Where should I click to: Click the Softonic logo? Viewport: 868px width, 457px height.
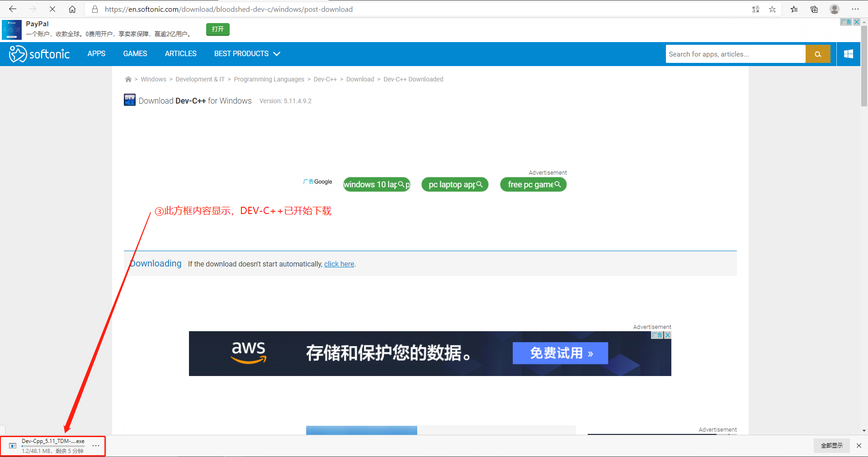coord(39,54)
